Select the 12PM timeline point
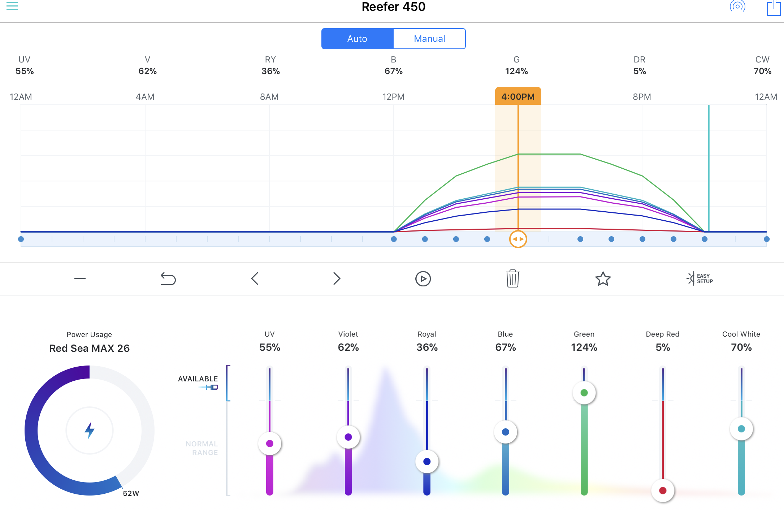The width and height of the screenshot is (784, 532). pos(394,239)
